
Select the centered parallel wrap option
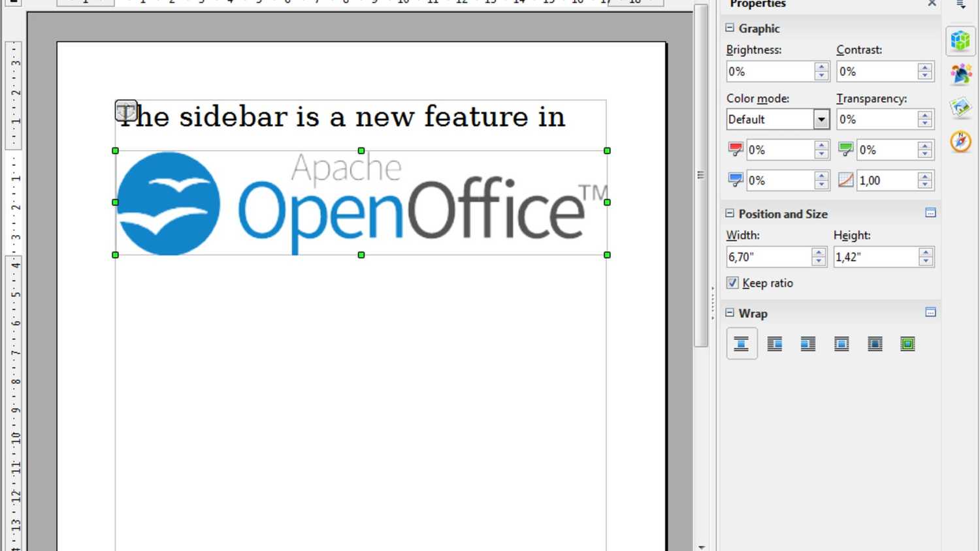841,344
